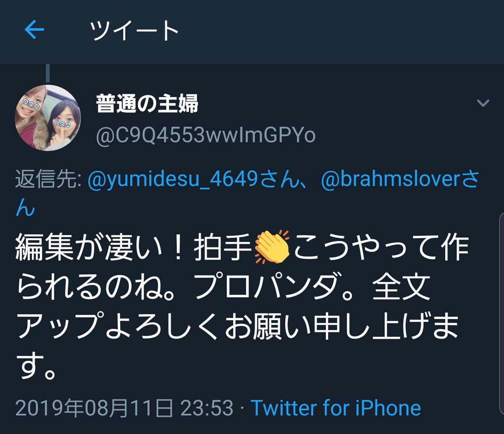This screenshot has width=504, height=434.
Task: Tap the display name 普通の主婦
Action: click(147, 104)
